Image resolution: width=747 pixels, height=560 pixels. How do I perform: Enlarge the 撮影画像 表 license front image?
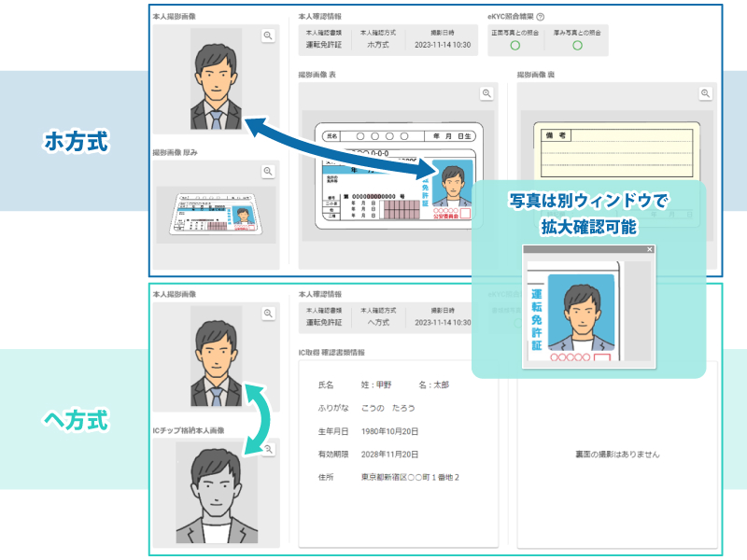click(x=486, y=93)
